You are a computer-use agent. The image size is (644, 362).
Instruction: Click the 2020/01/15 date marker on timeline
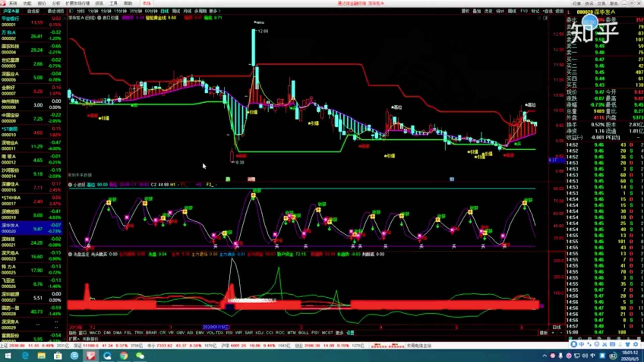click(216, 327)
